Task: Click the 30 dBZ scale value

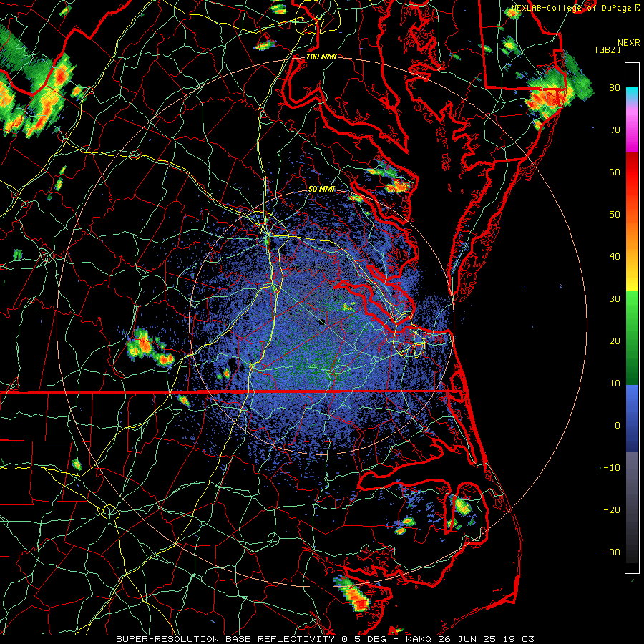Action: click(x=615, y=299)
